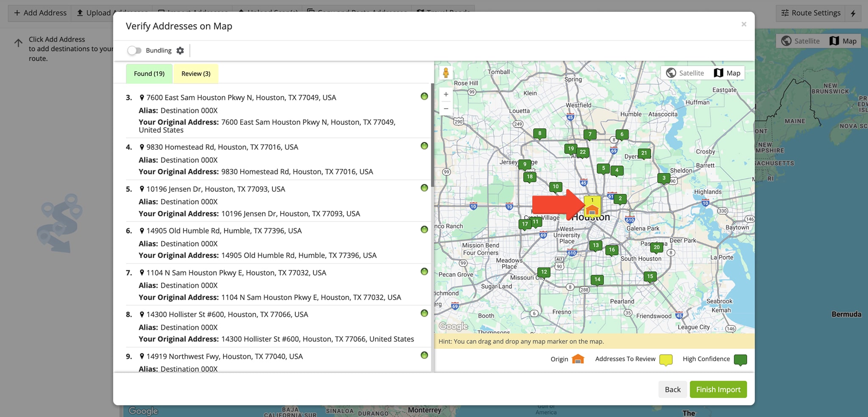Click the status dot for 9830 Homestead Rd
Screen dimensions: 868x417
(424, 146)
